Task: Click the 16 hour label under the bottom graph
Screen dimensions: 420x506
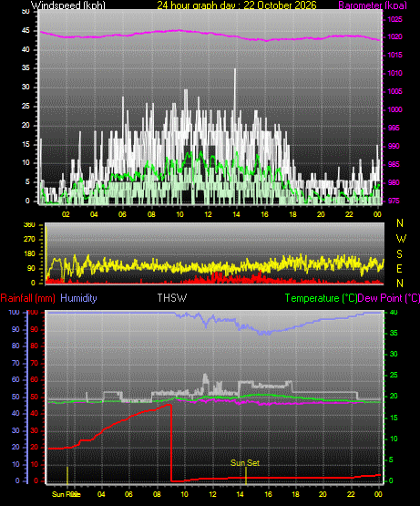Action: click(x=268, y=494)
